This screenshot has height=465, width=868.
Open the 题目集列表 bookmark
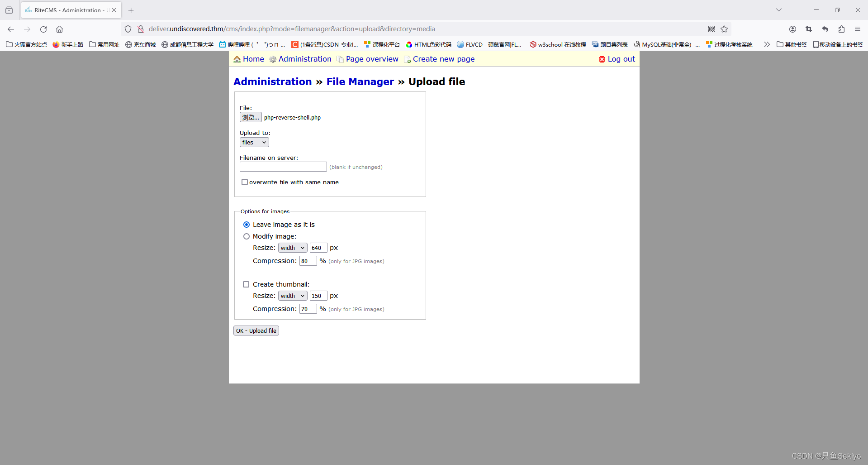[610, 44]
